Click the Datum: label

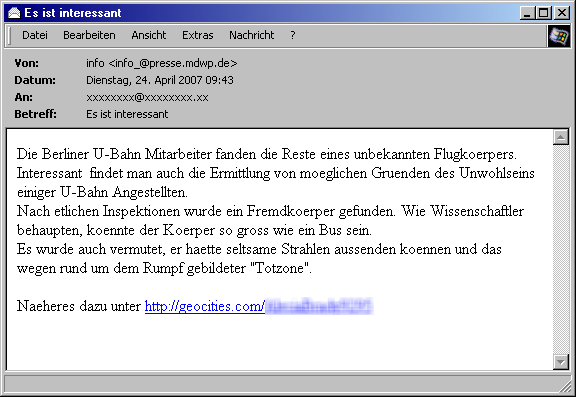[x=35, y=80]
